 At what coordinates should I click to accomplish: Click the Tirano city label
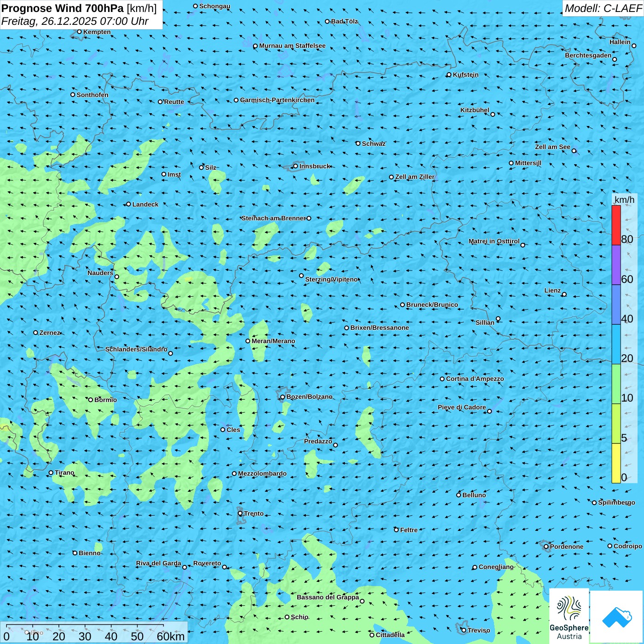coord(64,472)
